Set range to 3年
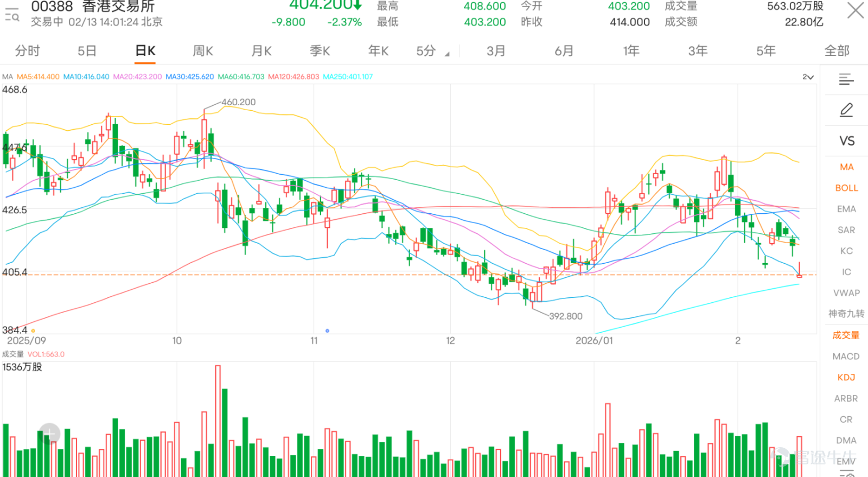 [x=698, y=51]
